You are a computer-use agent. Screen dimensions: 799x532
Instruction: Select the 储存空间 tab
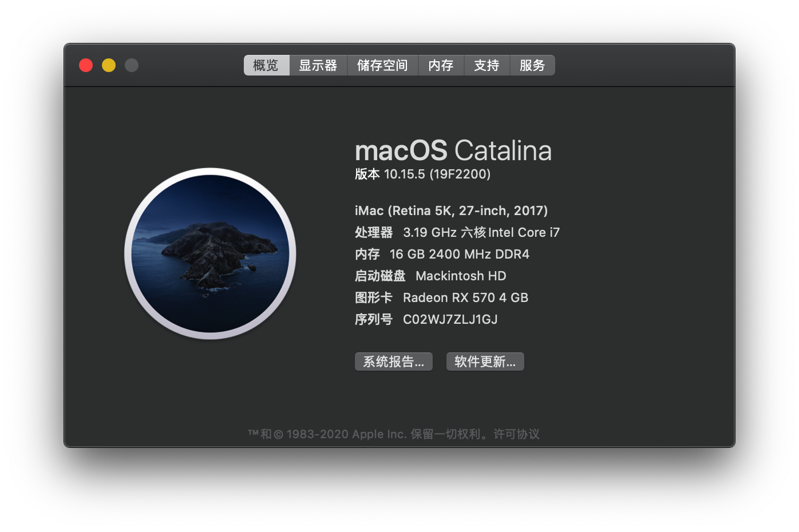point(383,65)
